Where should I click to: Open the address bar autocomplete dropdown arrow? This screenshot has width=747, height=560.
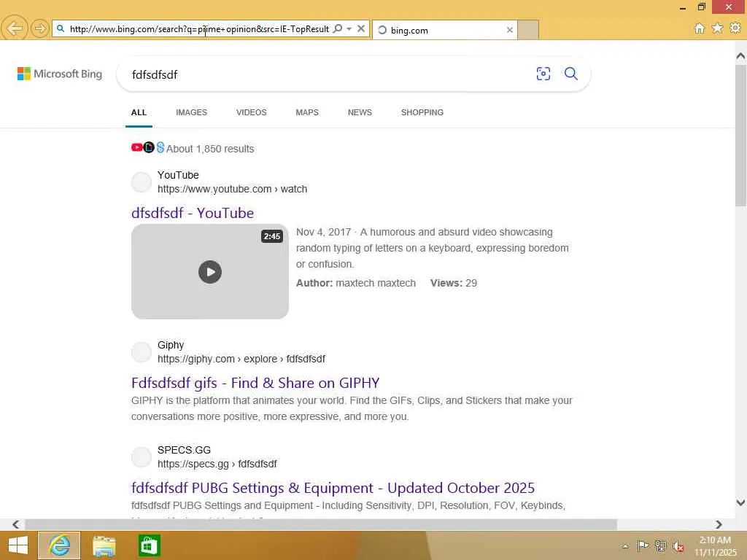pyautogui.click(x=349, y=29)
